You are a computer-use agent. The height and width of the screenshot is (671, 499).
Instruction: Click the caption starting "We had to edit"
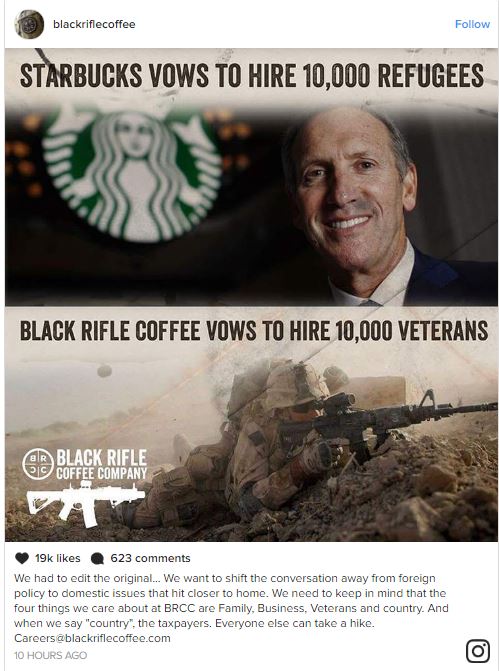tap(231, 600)
